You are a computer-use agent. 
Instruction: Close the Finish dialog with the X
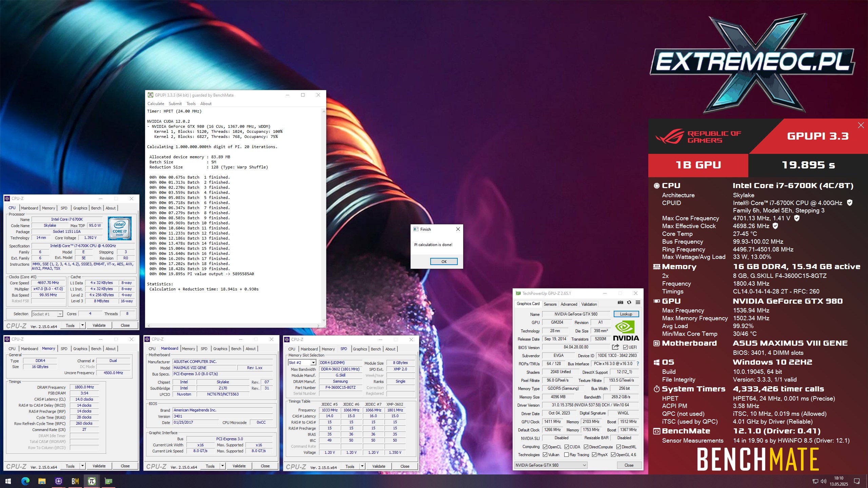pos(458,229)
